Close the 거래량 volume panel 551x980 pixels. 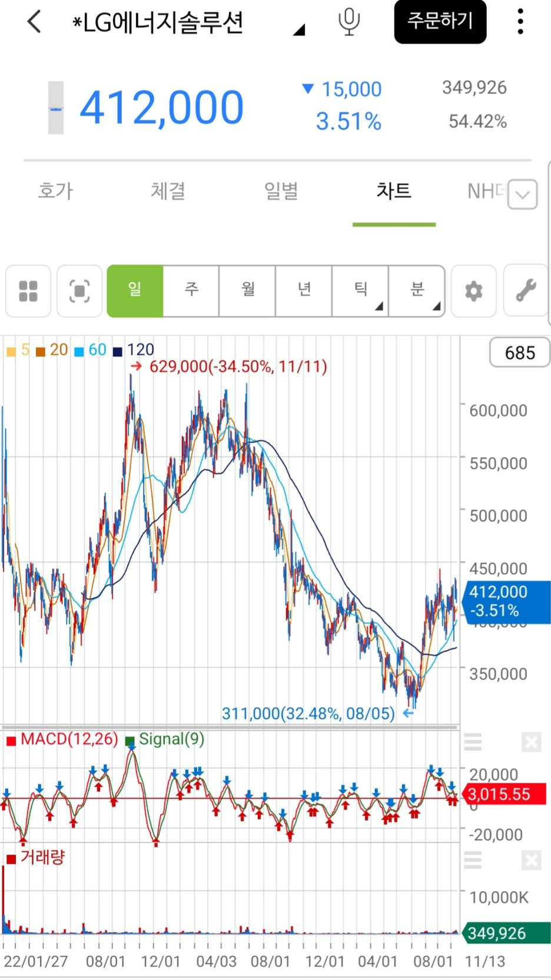click(x=531, y=860)
